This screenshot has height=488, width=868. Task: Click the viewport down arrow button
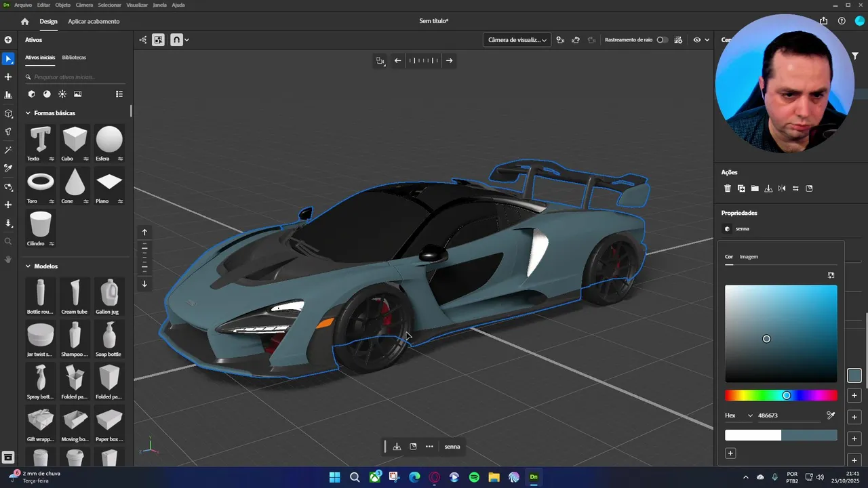[144, 283]
